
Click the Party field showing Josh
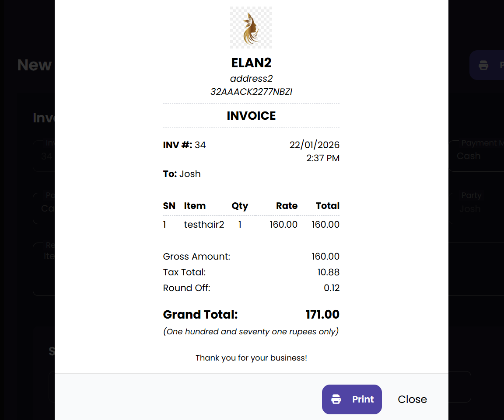pos(477,208)
